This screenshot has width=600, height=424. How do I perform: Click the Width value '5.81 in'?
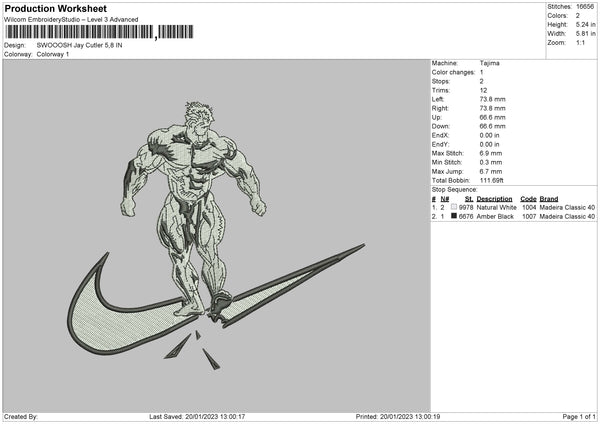(x=585, y=34)
